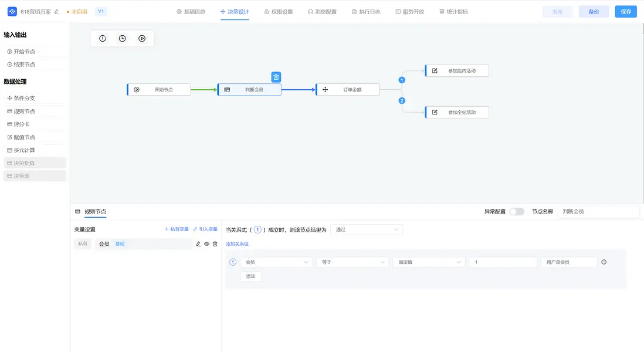
Task: Click the relation expression circled 1
Action: pyautogui.click(x=257, y=229)
